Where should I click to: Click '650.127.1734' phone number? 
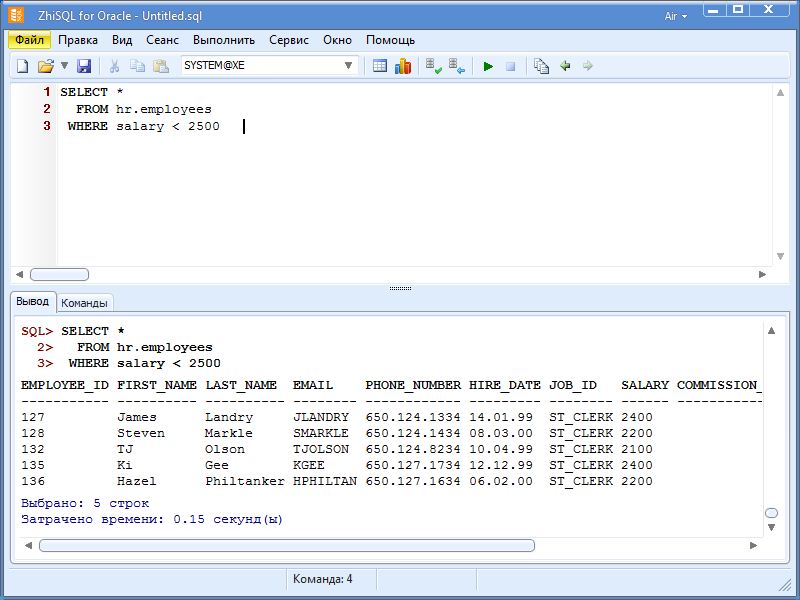(x=413, y=465)
